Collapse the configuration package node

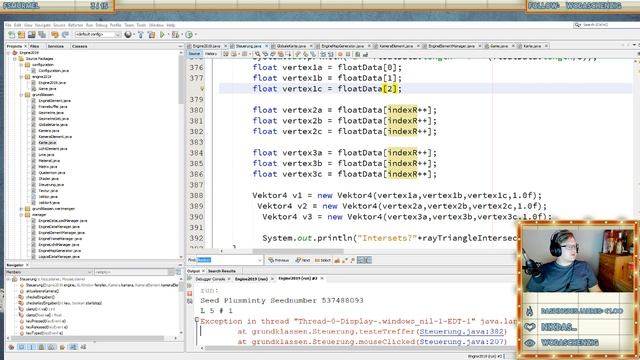click(21, 65)
